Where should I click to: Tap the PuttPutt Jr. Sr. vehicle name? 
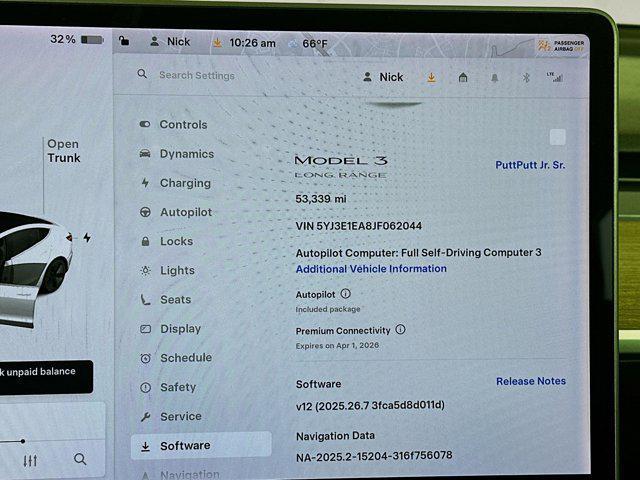pos(530,165)
